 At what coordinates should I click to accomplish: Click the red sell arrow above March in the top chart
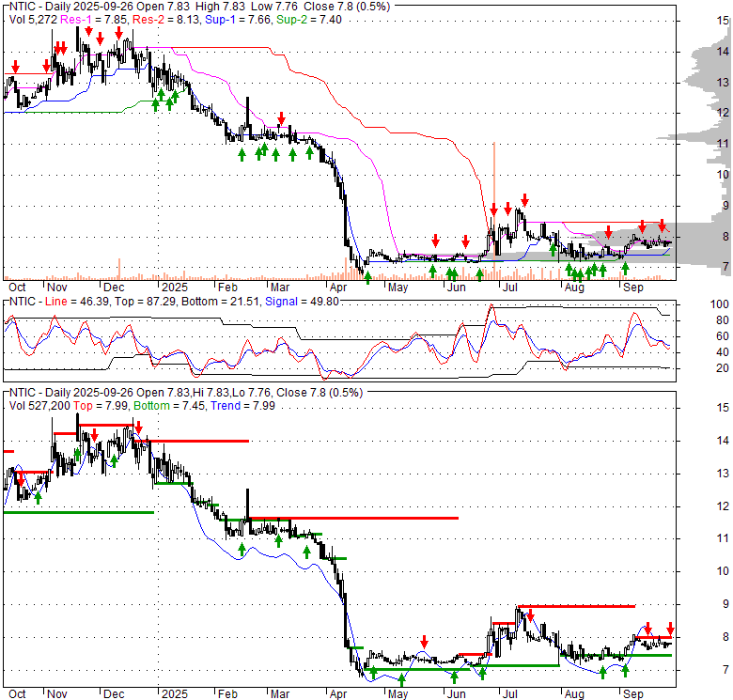coord(281,117)
